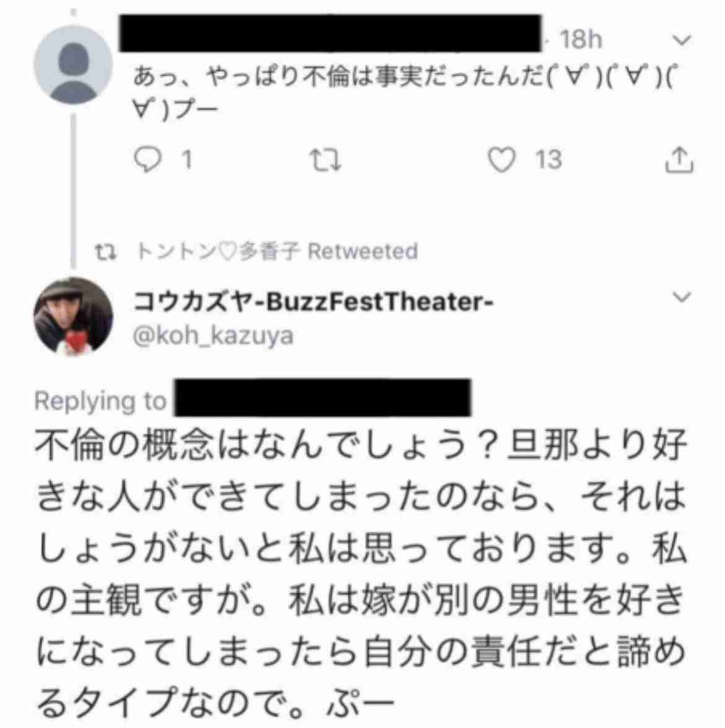Click the reply speech bubble icon
Screen dimensions: 725x728
(147, 159)
